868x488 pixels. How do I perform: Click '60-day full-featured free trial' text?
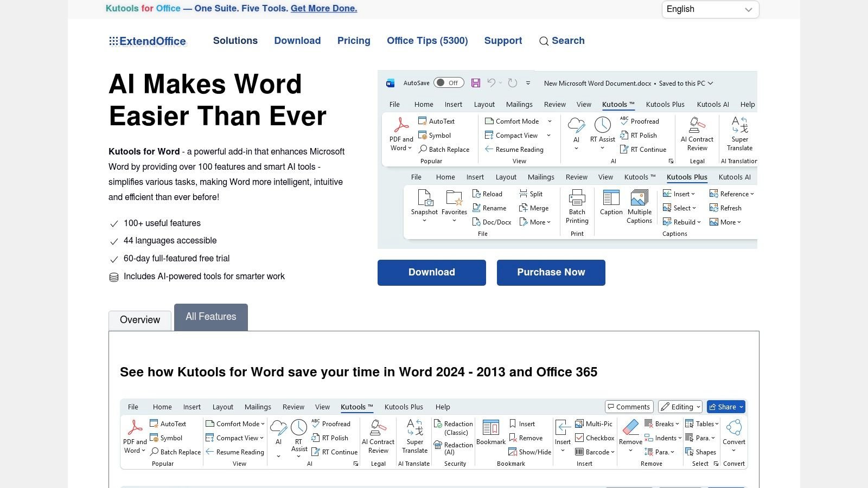[x=176, y=259]
